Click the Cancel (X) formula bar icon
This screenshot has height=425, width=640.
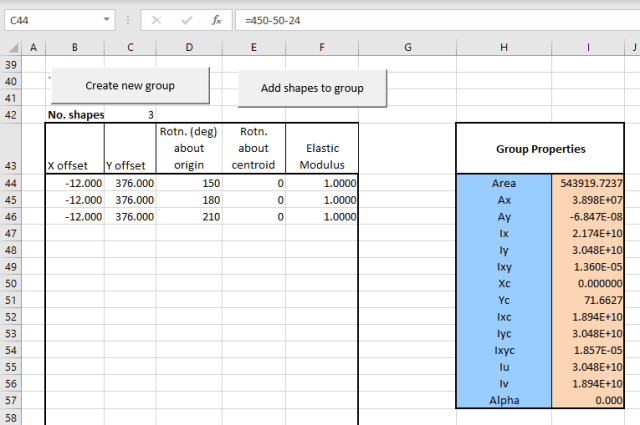point(157,20)
